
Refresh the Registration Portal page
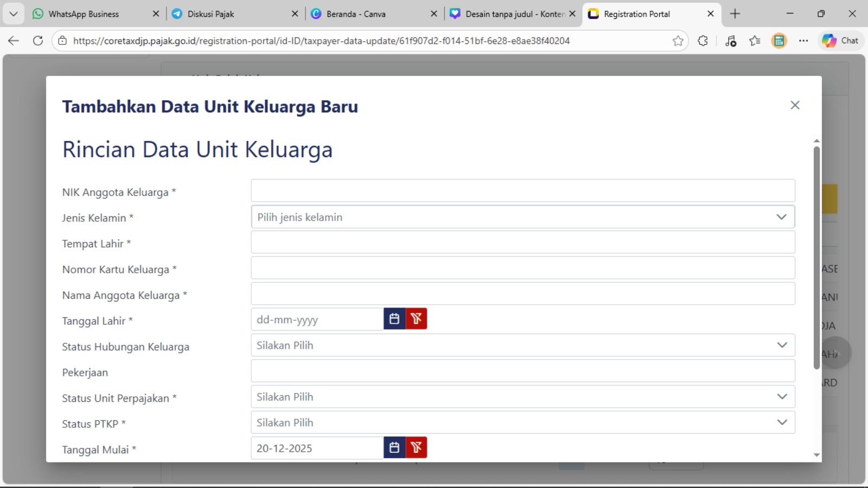[38, 41]
